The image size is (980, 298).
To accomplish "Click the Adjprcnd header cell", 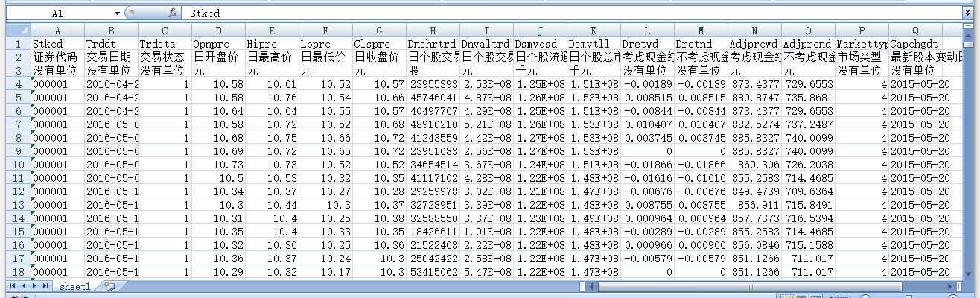I will click(x=808, y=43).
